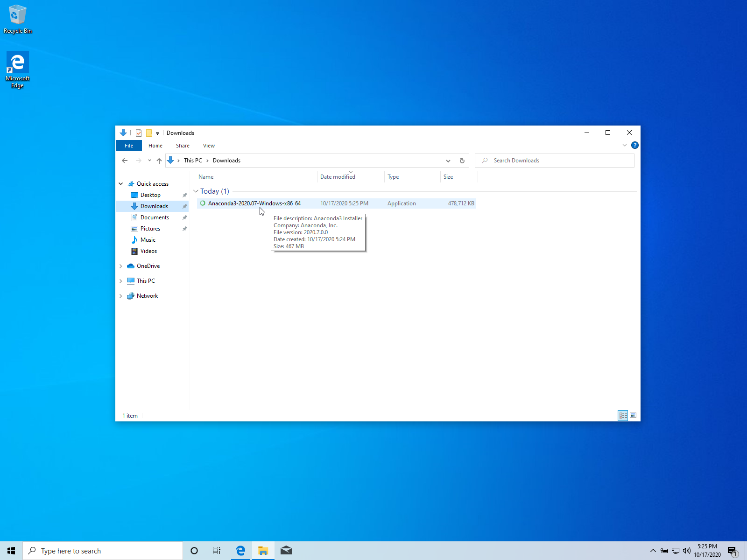Open the Home ribbon tab
Viewport: 747px width, 560px height.
tap(155, 146)
